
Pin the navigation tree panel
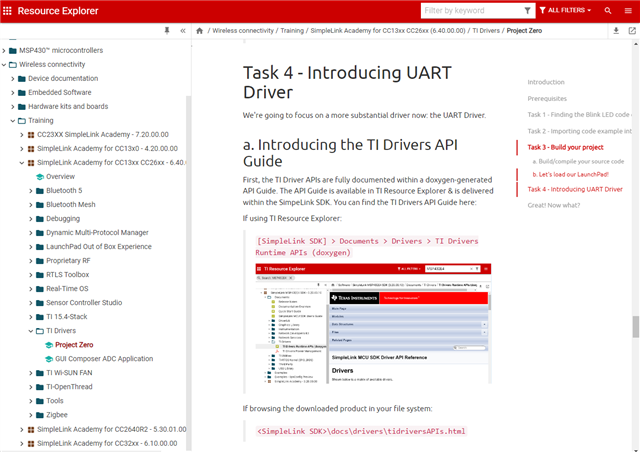[166, 31]
